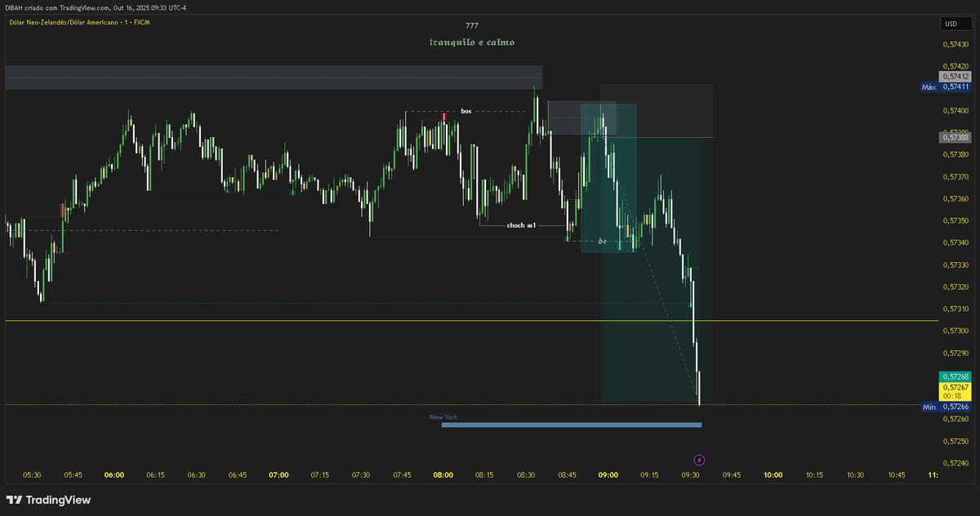Click the 0,57400 price axis label
The height and width of the screenshot is (516, 980).
coord(955,110)
